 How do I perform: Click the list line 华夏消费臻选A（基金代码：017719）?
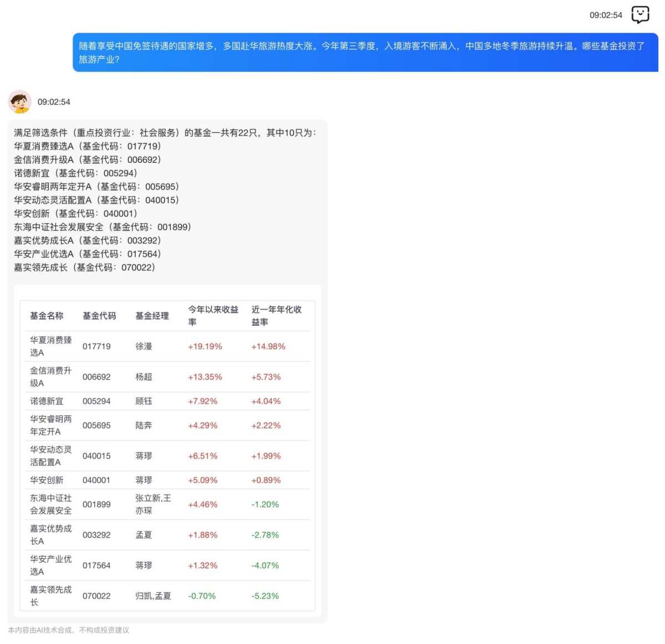coord(88,146)
